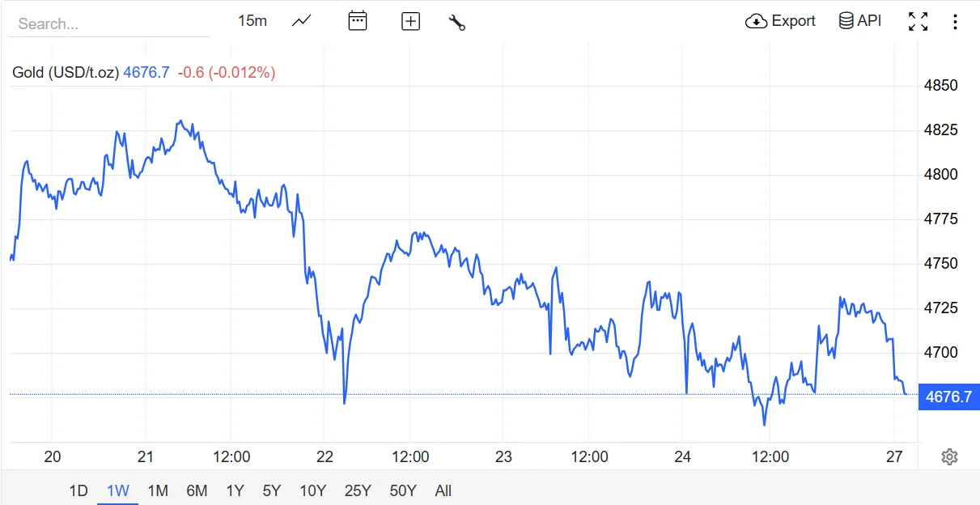
Task: Click the Export cloud download icon
Action: [x=756, y=21]
